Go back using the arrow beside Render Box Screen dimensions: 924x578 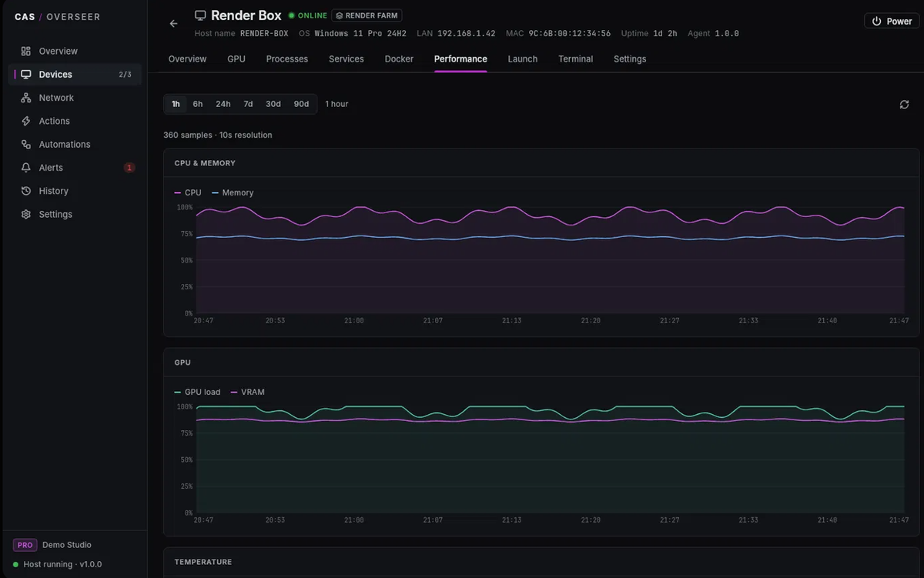tap(173, 24)
